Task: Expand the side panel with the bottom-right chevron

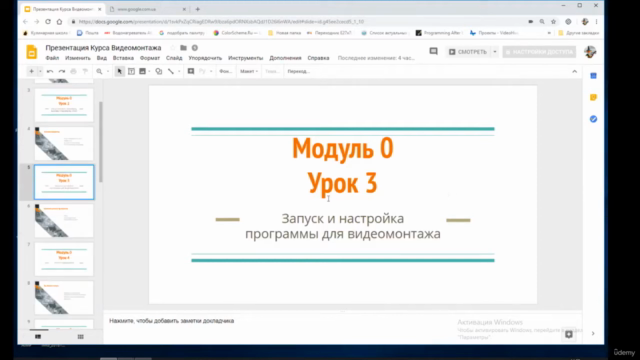Action: pos(593,333)
